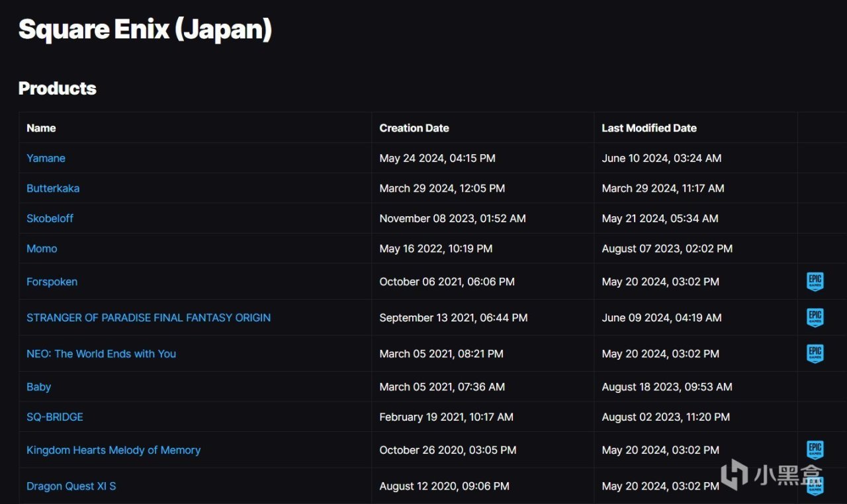Click the Creation Date column header

(414, 128)
